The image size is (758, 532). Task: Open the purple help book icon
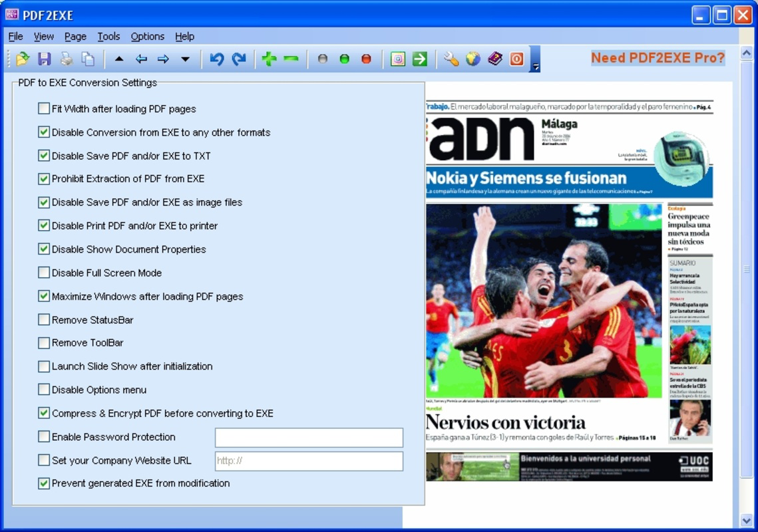[495, 59]
